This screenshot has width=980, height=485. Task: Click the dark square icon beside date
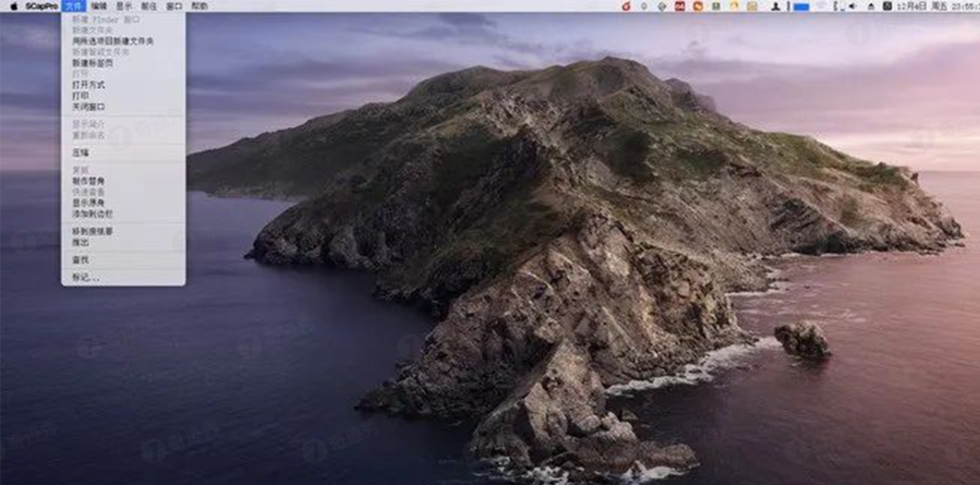tap(887, 6)
